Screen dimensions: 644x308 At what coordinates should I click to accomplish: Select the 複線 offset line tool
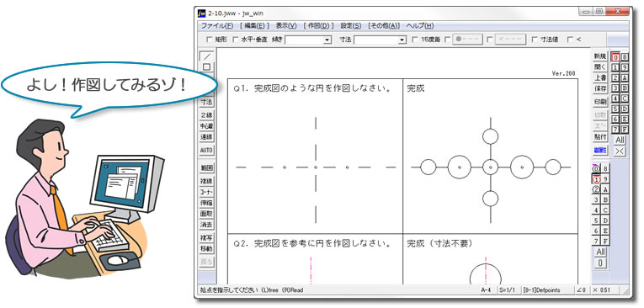pos(206,181)
